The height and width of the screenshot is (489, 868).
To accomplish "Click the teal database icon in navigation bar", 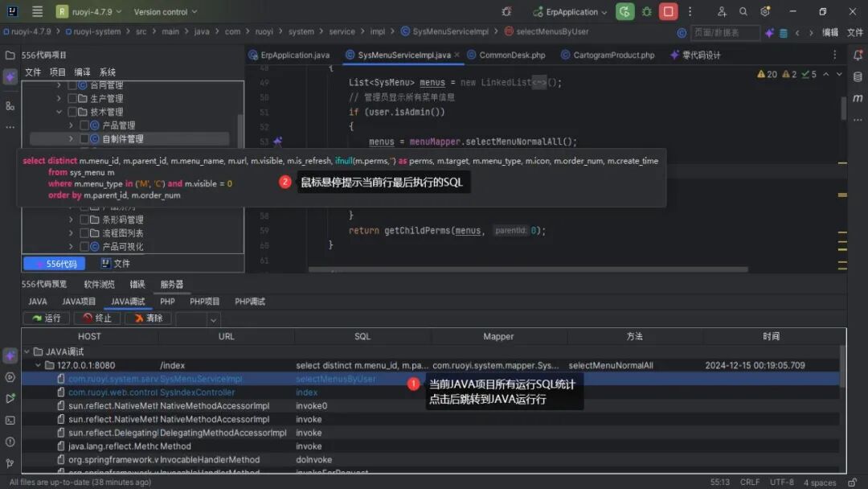I will (x=784, y=33).
